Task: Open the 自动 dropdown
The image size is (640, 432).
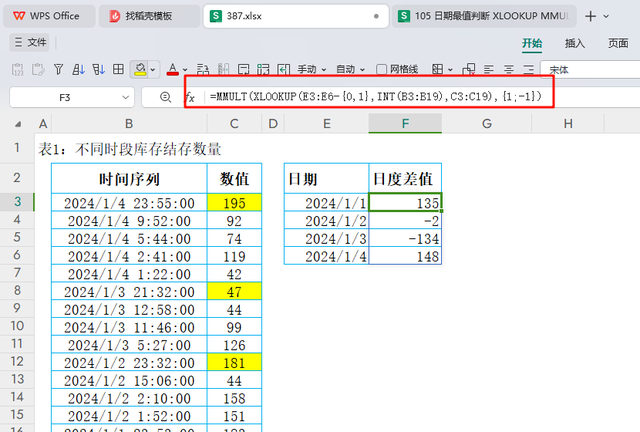Action: pyautogui.click(x=351, y=70)
